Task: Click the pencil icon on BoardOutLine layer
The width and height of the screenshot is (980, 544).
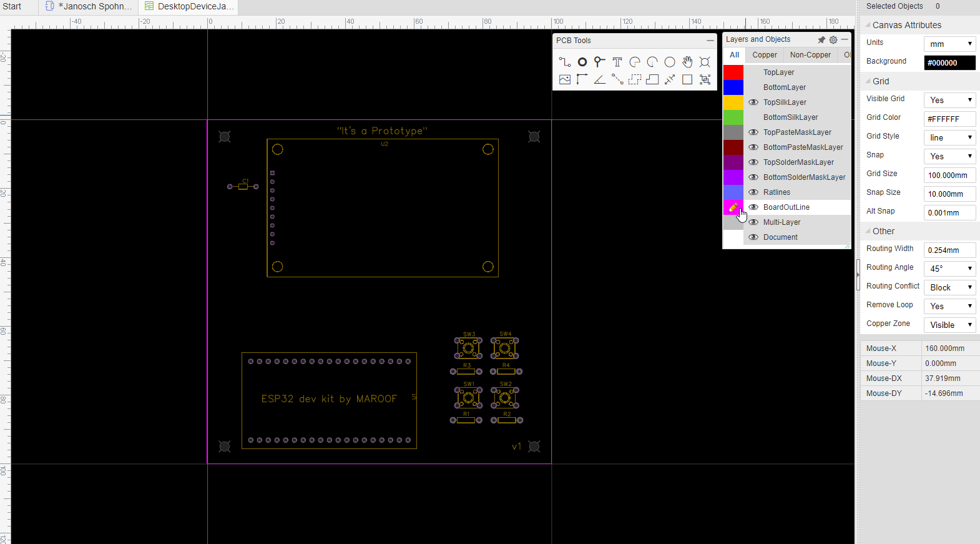Action: (x=733, y=207)
